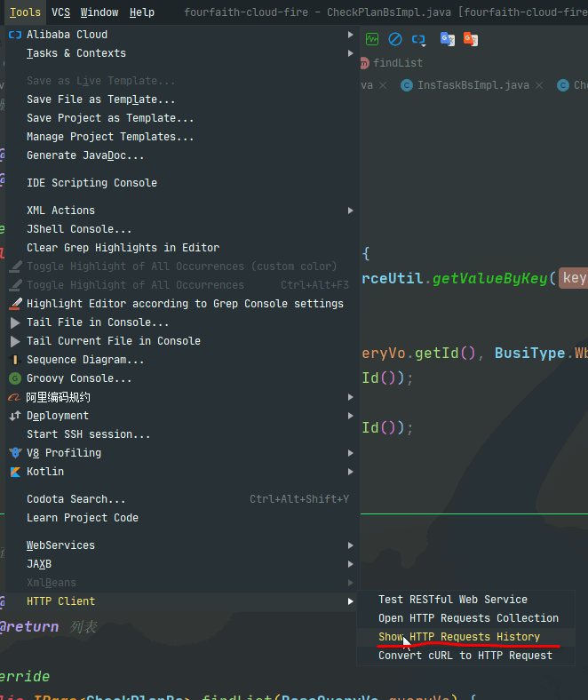Select the HTTP Client menu entry
588x700 pixels.
[x=182, y=601]
